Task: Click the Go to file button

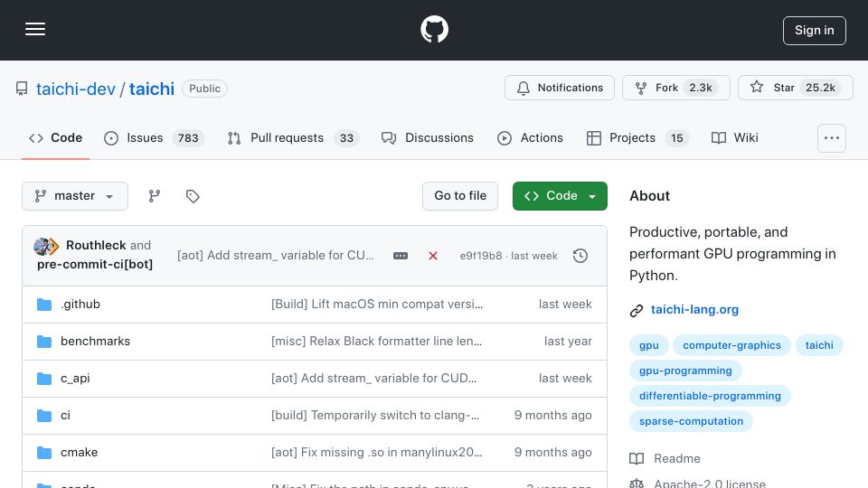Action: [x=460, y=196]
